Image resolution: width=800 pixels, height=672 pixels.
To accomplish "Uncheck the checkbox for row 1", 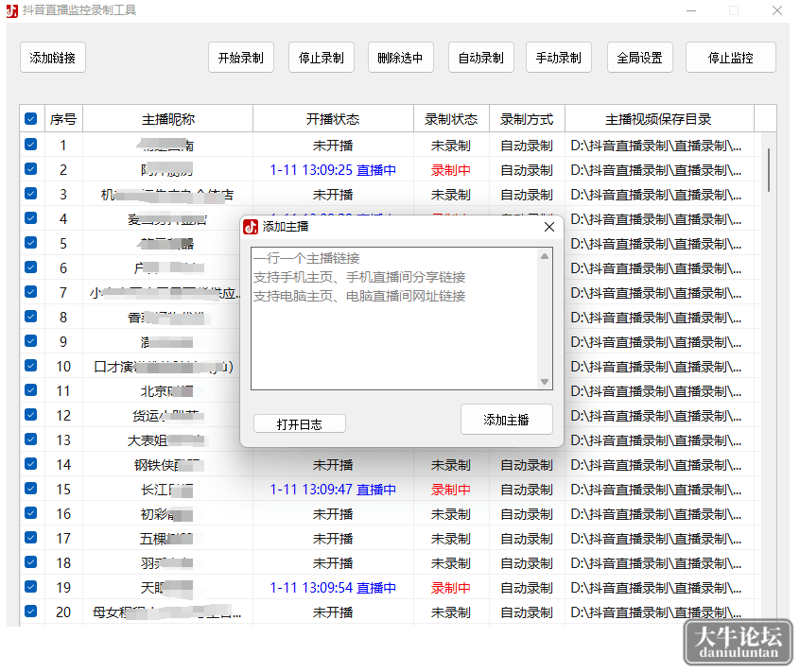I will pyautogui.click(x=30, y=145).
